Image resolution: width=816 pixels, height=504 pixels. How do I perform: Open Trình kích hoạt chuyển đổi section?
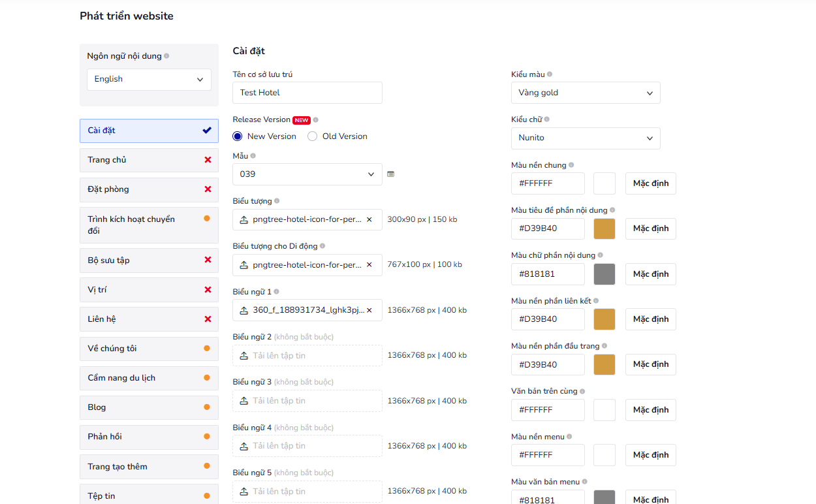coord(149,225)
